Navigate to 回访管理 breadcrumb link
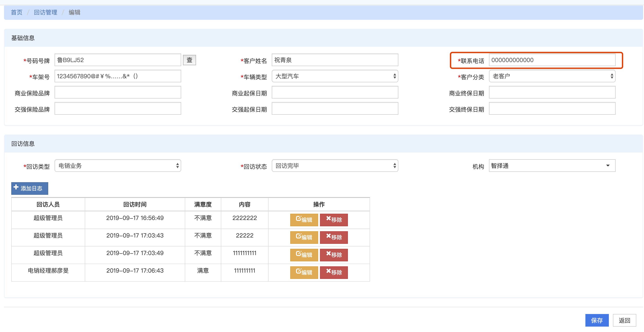The image size is (644, 332). pos(45,12)
